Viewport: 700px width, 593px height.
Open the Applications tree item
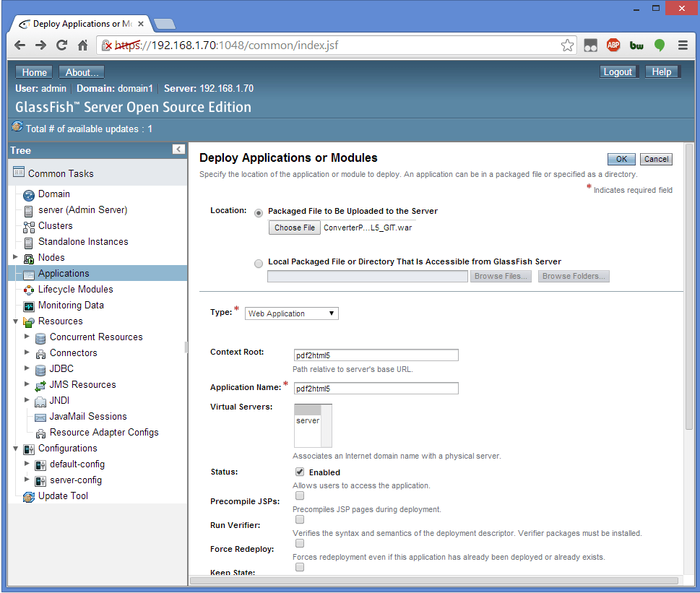click(64, 274)
